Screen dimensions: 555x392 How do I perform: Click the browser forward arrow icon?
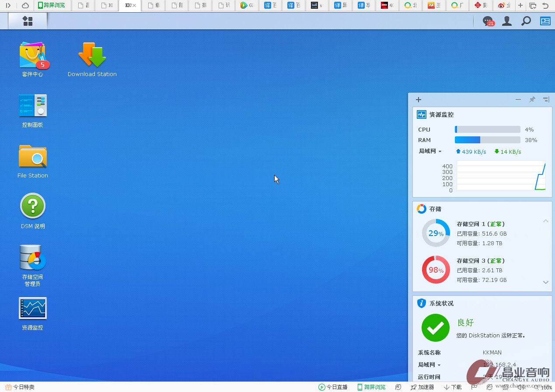(8, 5)
